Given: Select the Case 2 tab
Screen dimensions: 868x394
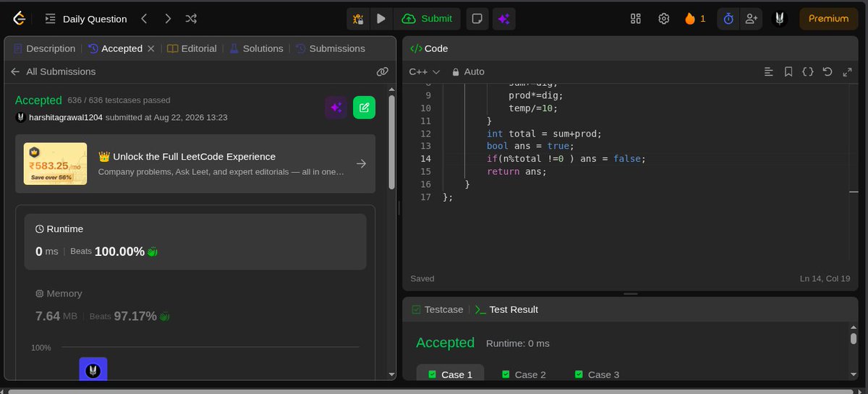Looking at the screenshot, I should (523, 374).
